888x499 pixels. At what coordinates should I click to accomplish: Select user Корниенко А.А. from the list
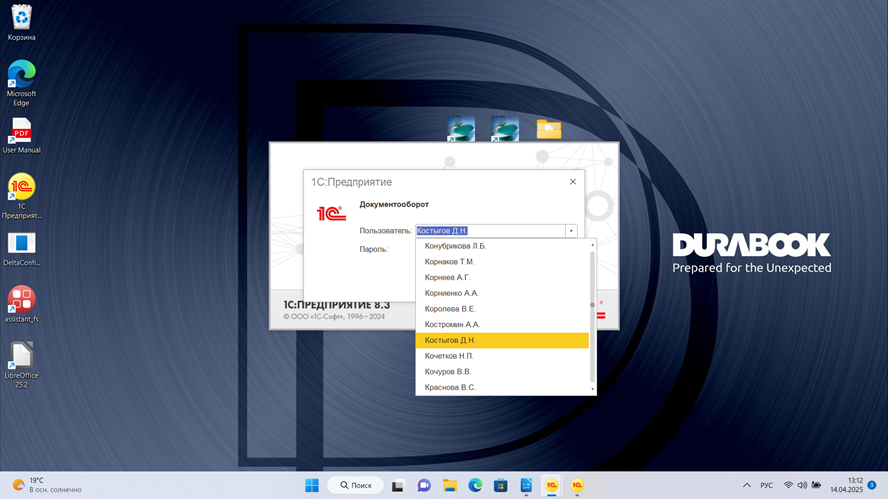click(502, 293)
